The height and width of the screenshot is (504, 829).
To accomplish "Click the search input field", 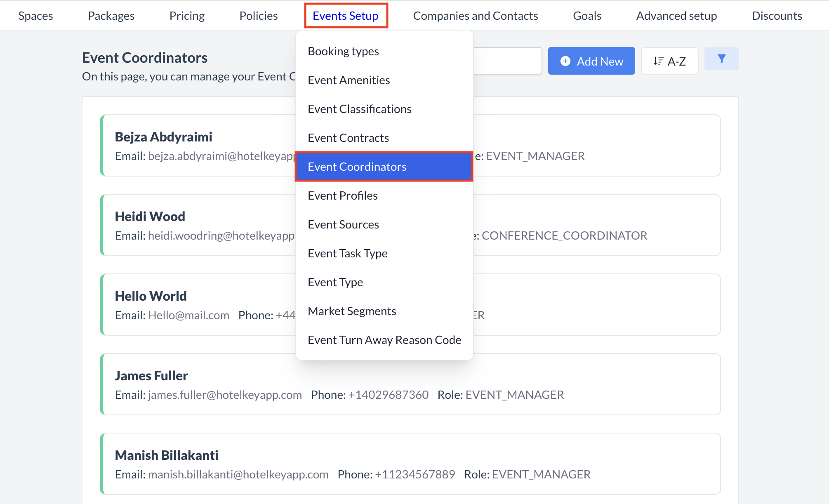I will 507,61.
